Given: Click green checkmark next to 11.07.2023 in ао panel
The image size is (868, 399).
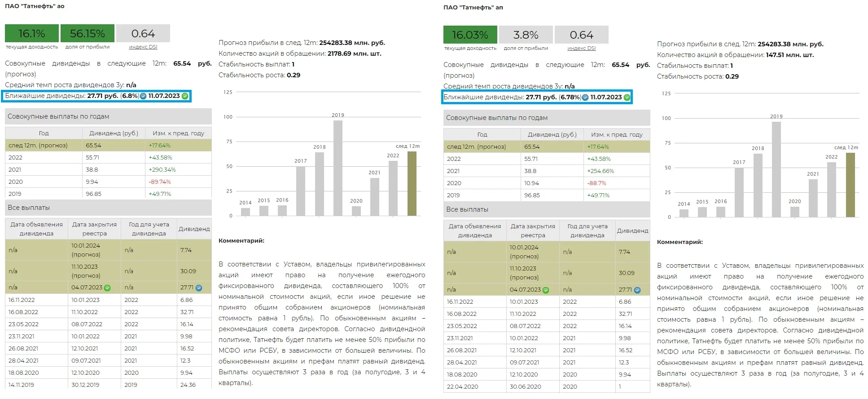Looking at the screenshot, I should coord(185,96).
